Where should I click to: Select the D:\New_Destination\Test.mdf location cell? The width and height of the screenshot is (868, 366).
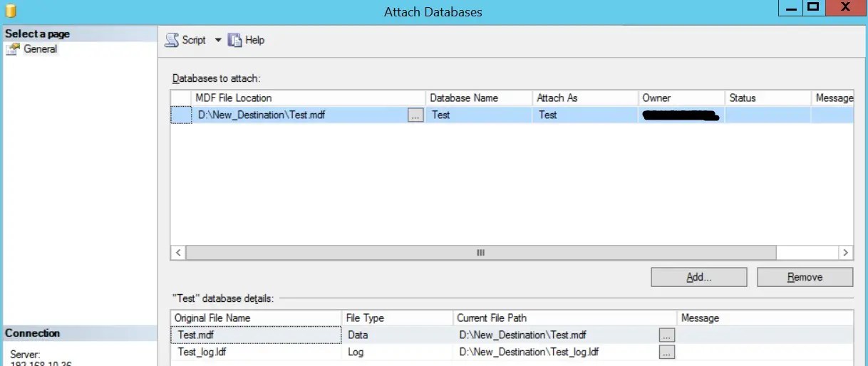pyautogui.click(x=299, y=115)
